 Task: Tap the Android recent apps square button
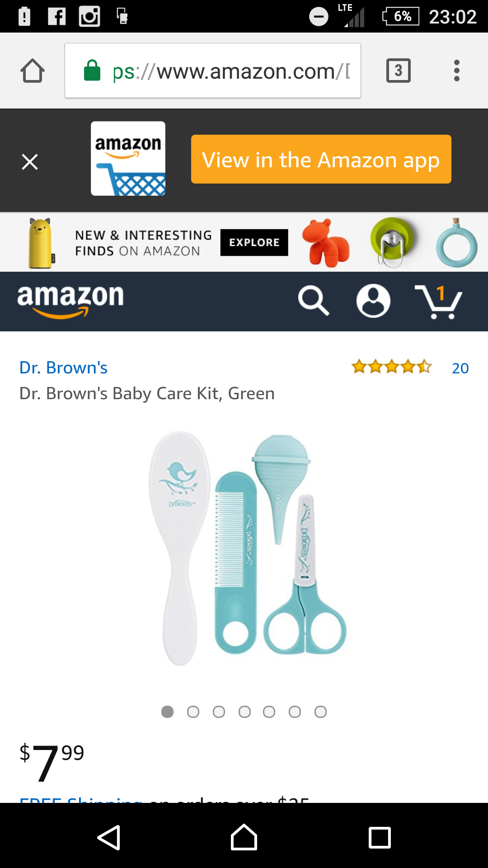pos(380,838)
